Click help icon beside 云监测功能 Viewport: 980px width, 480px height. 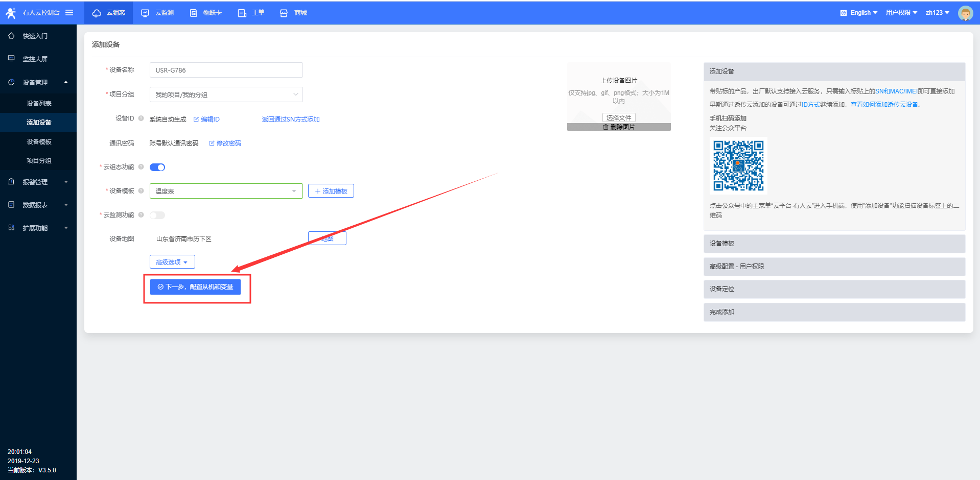pyautogui.click(x=141, y=215)
